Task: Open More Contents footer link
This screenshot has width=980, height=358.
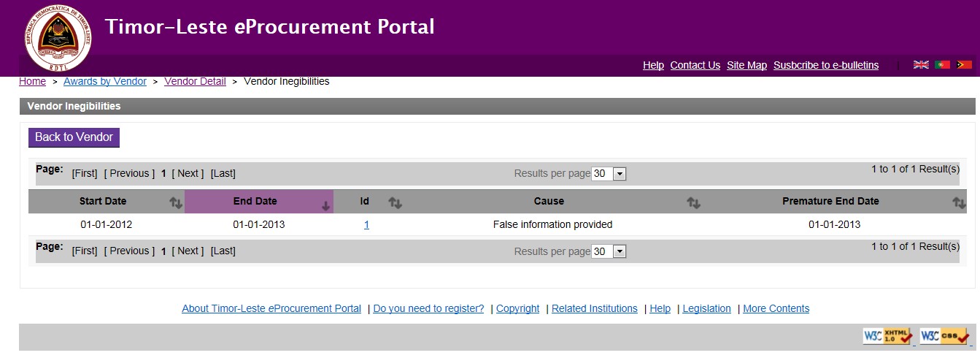Action: tap(776, 308)
